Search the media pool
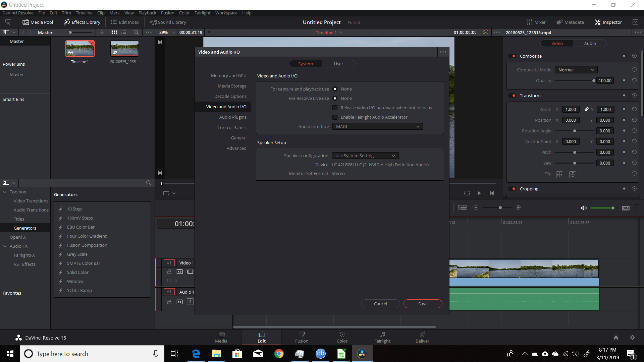This screenshot has width=644, height=362. point(136,33)
